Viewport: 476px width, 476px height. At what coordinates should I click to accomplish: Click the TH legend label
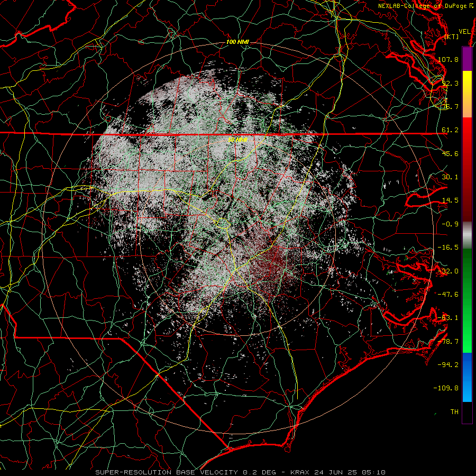454,412
